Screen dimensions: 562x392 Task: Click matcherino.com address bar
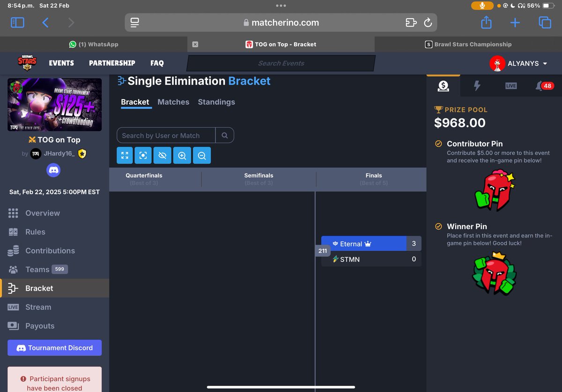[x=281, y=22]
